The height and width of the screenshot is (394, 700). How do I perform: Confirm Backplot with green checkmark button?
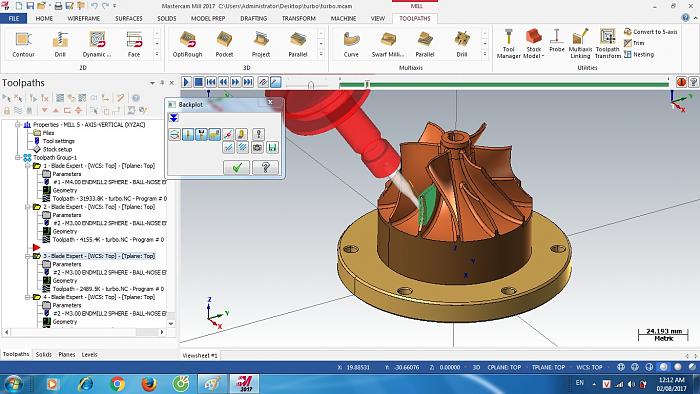coord(237,167)
